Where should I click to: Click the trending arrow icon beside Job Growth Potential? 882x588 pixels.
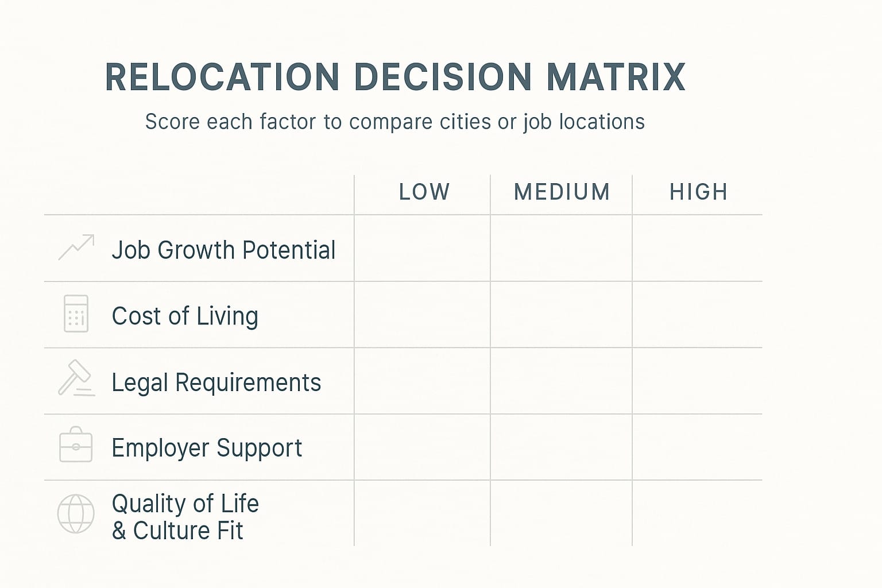coord(76,247)
